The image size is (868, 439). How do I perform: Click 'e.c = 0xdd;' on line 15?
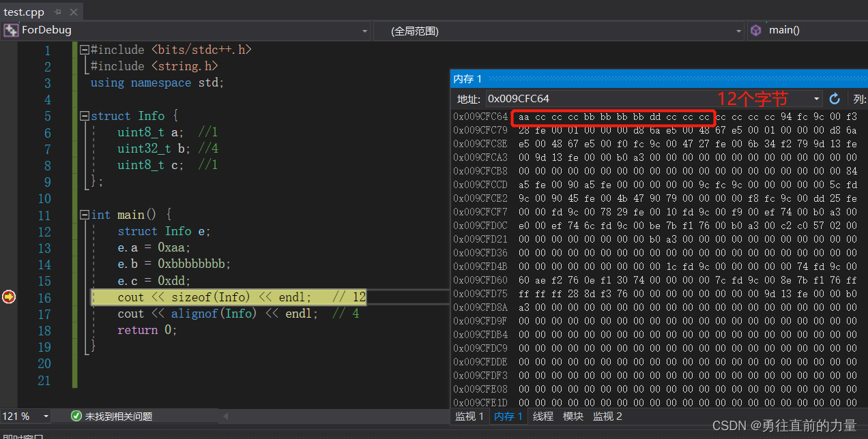pyautogui.click(x=154, y=281)
